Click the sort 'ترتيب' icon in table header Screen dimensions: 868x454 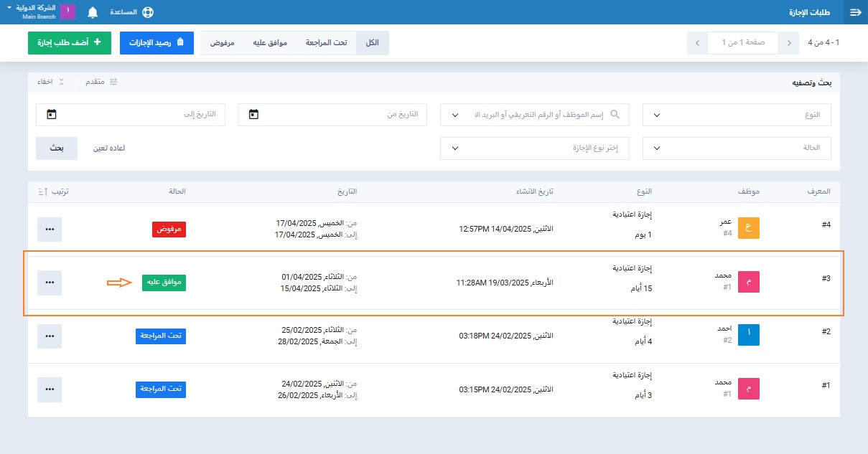[43, 191]
